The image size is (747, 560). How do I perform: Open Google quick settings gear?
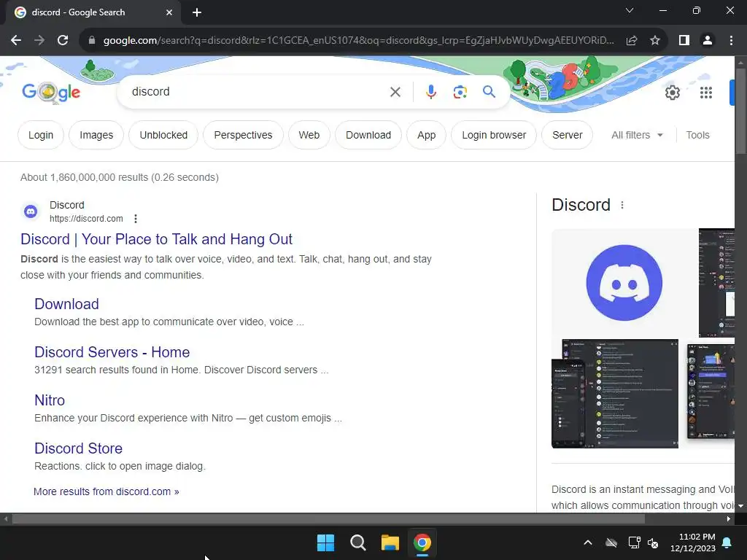point(672,93)
